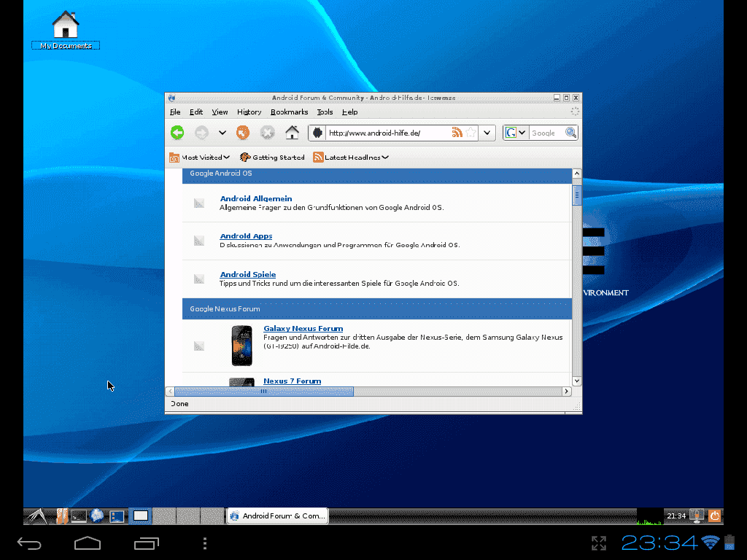Switch to the first workspace in pager
The height and width of the screenshot is (560, 747).
coord(141,516)
